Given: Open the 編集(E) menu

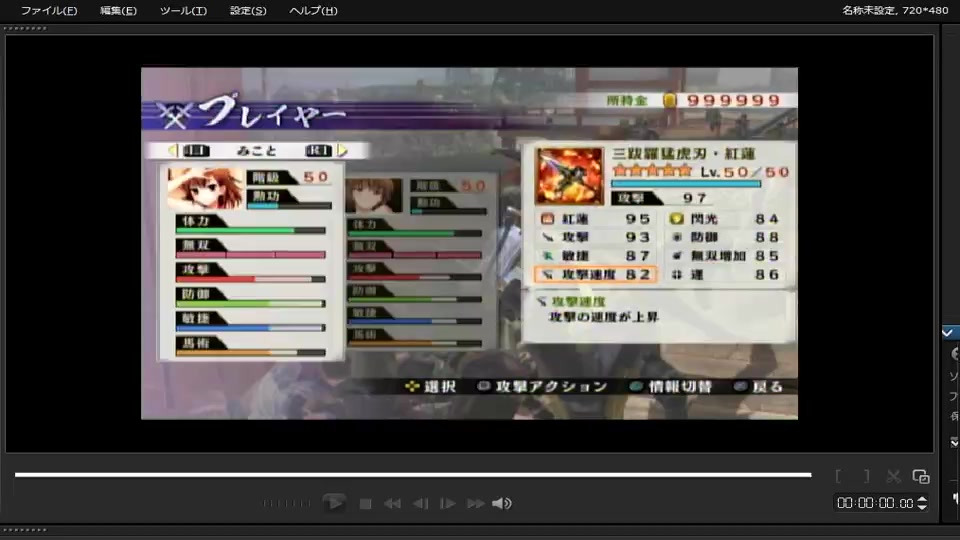Looking at the screenshot, I should [118, 10].
